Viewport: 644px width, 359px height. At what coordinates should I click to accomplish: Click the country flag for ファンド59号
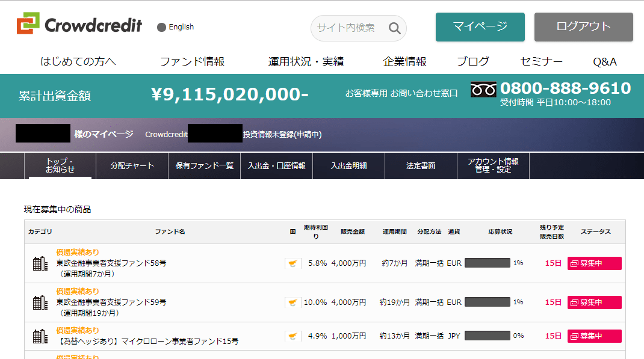tap(293, 302)
